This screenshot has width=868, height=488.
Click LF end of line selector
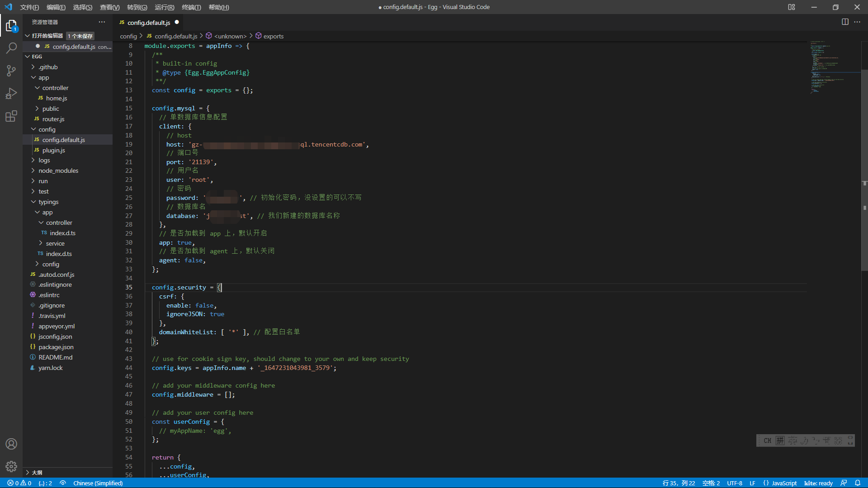[753, 483]
